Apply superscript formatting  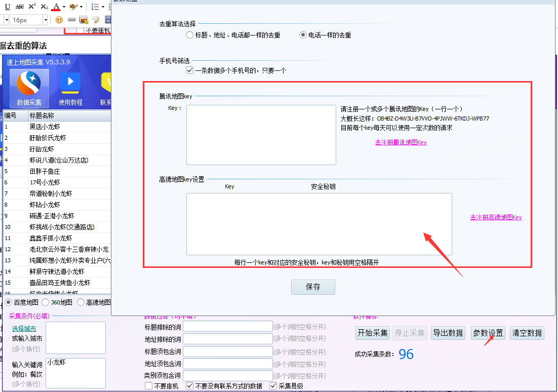coord(32,7)
